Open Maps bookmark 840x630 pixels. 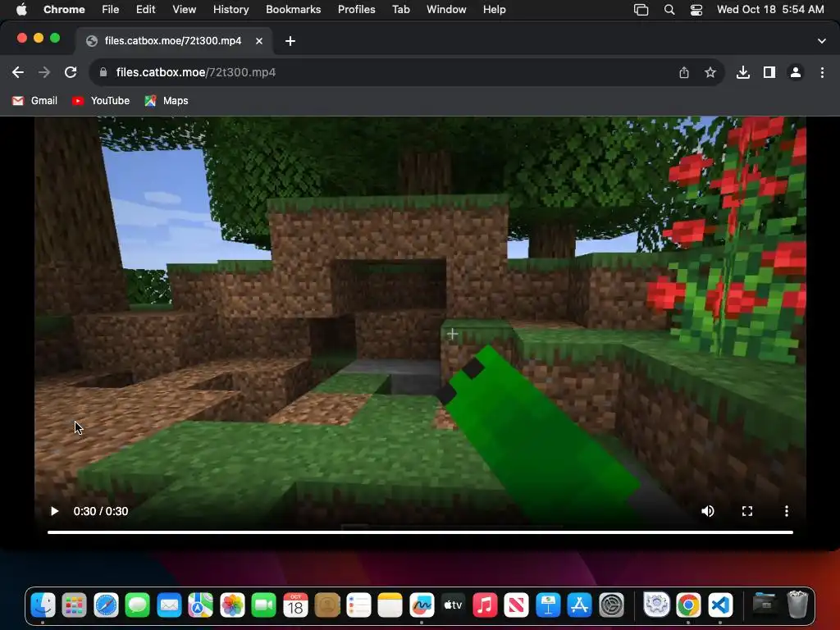[166, 101]
